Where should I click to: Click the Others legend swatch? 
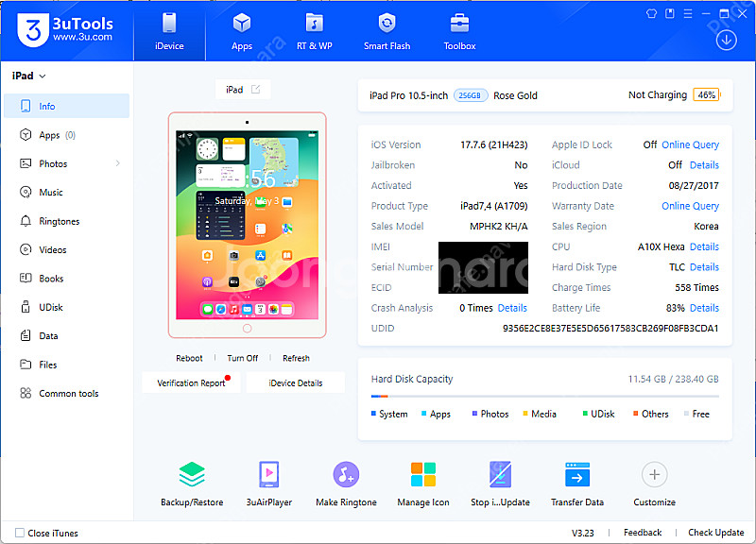pyautogui.click(x=635, y=414)
